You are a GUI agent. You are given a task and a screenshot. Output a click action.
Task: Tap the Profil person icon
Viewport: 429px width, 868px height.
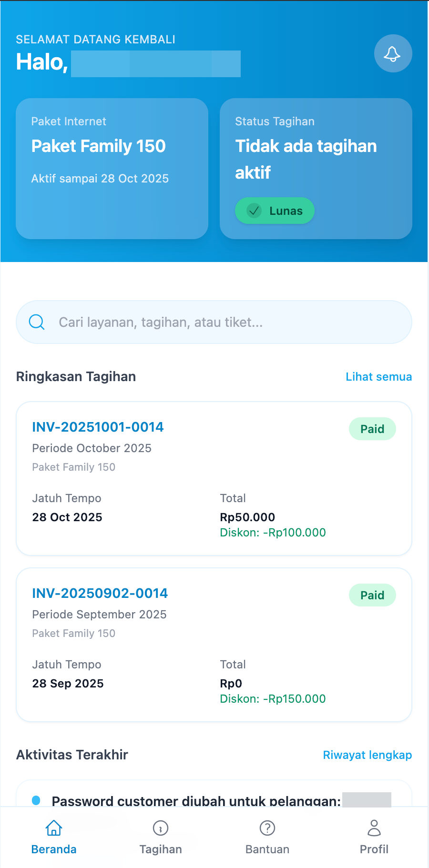click(374, 828)
